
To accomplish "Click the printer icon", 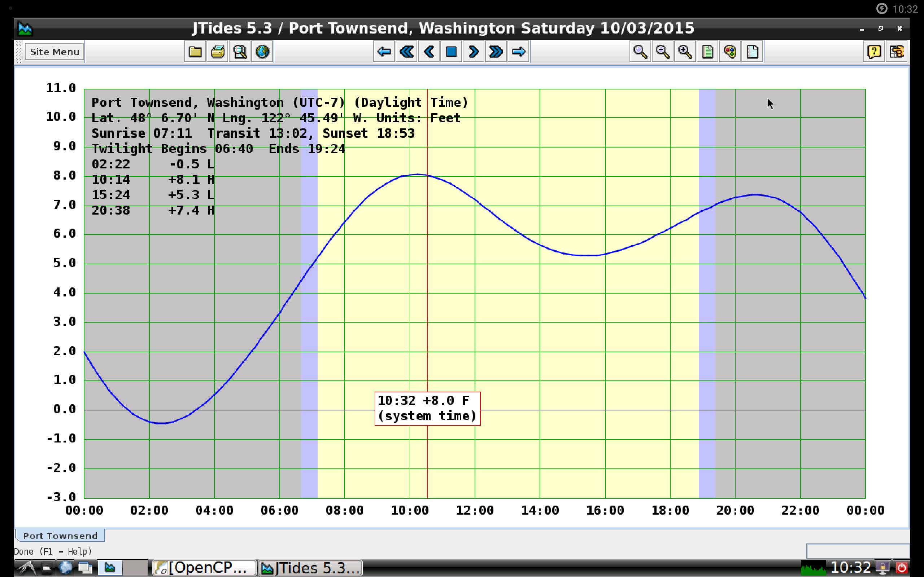I will point(218,52).
